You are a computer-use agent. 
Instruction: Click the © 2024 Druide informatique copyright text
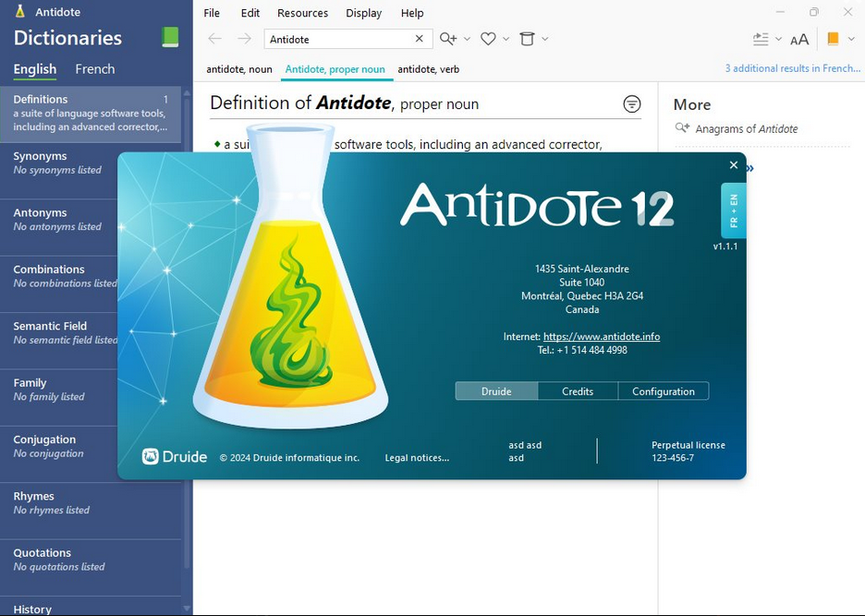(x=289, y=458)
